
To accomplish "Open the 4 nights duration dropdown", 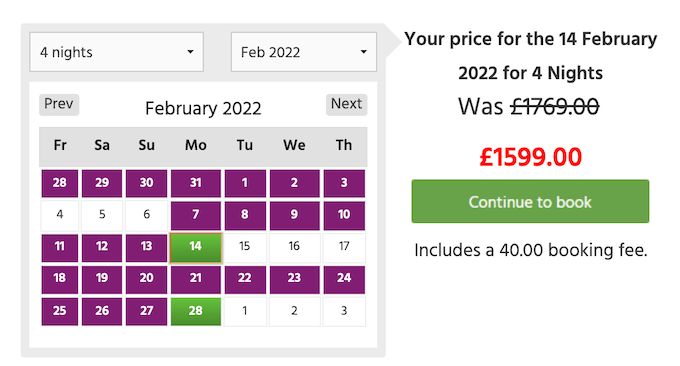I will tap(116, 52).
